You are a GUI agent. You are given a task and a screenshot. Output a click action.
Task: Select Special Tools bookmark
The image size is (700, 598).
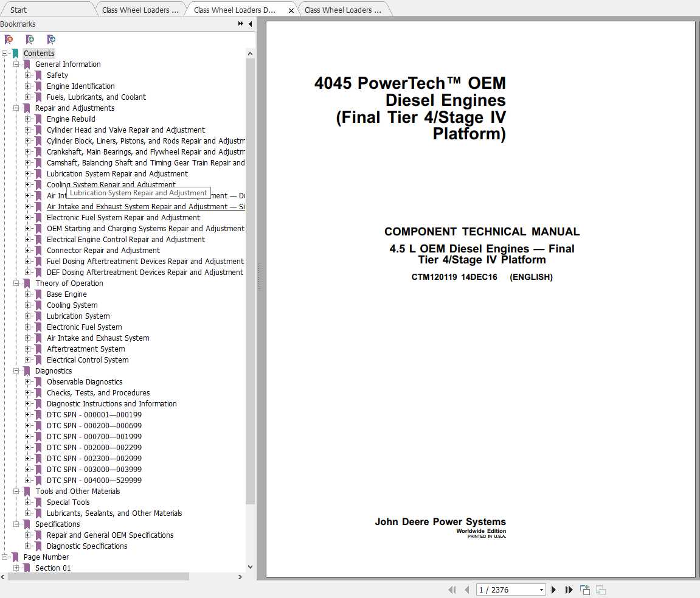point(68,502)
